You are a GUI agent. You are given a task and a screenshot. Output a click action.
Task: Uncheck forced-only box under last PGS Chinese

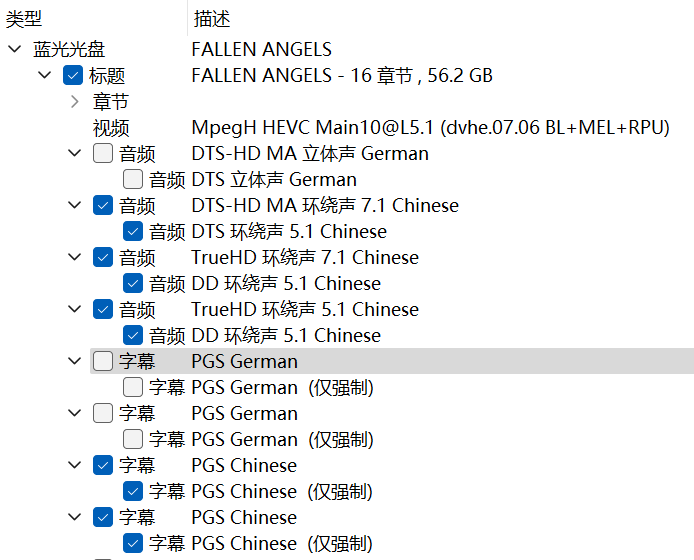(x=133, y=543)
